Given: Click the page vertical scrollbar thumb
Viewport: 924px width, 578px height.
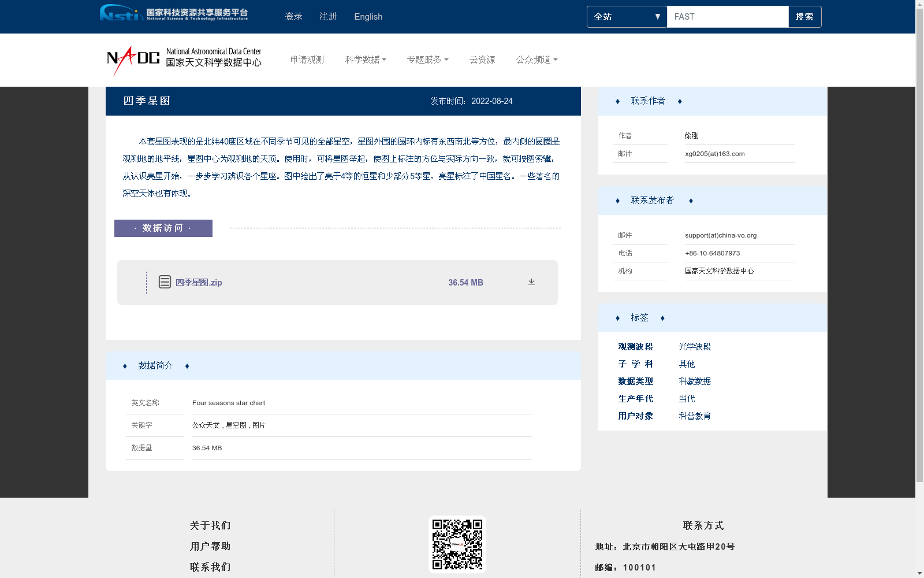Looking at the screenshot, I should click(919, 246).
